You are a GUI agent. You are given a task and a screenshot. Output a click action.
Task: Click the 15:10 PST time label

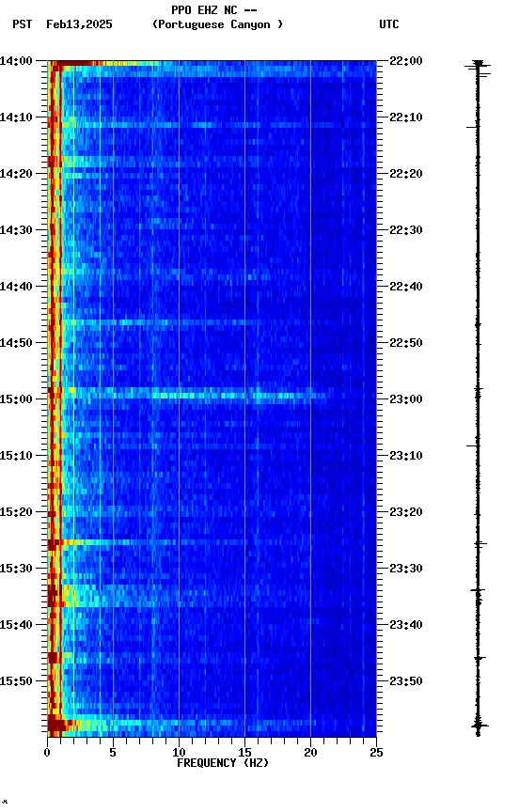pos(16,456)
